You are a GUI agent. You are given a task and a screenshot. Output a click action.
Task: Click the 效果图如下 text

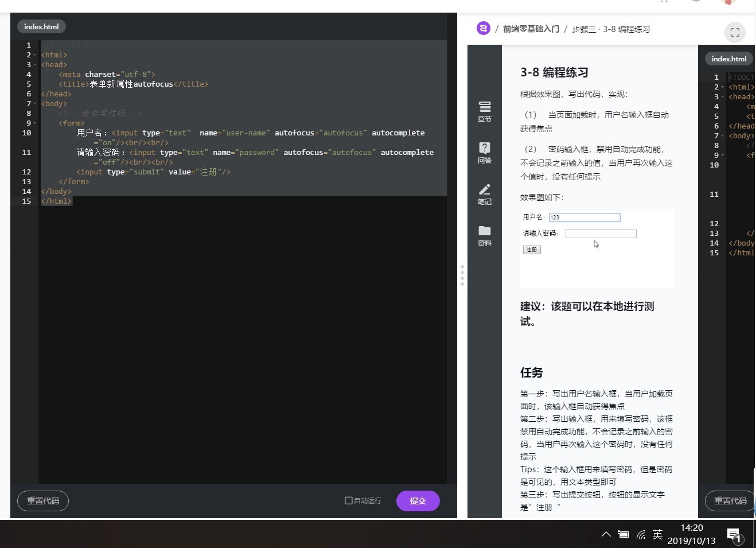tap(542, 197)
